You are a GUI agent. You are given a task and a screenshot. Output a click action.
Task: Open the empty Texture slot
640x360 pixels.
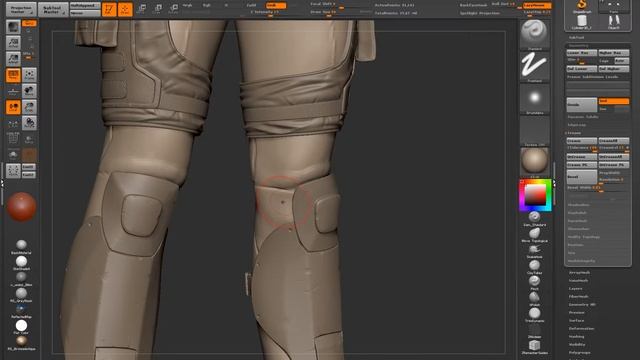click(x=534, y=130)
